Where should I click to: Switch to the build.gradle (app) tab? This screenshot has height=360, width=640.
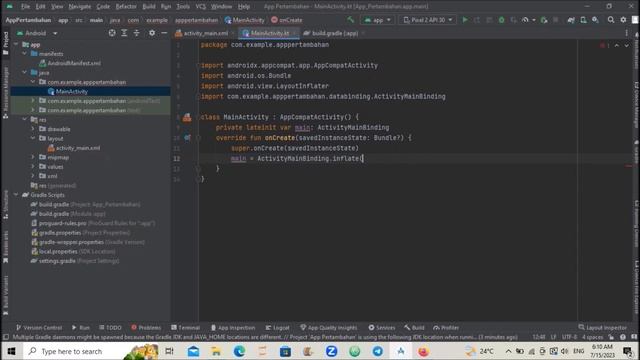point(334,33)
